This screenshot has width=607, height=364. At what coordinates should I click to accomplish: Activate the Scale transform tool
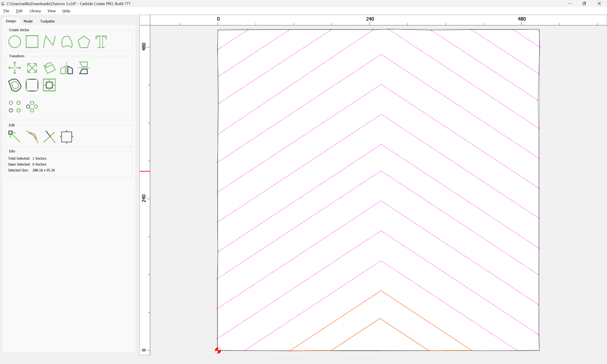[x=32, y=68]
